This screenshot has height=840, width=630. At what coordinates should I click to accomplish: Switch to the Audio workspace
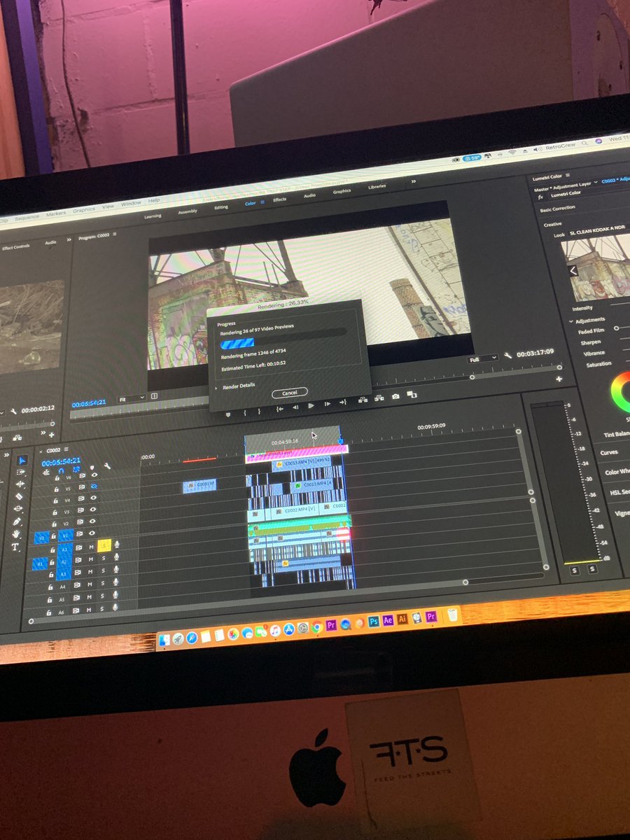pos(309,195)
